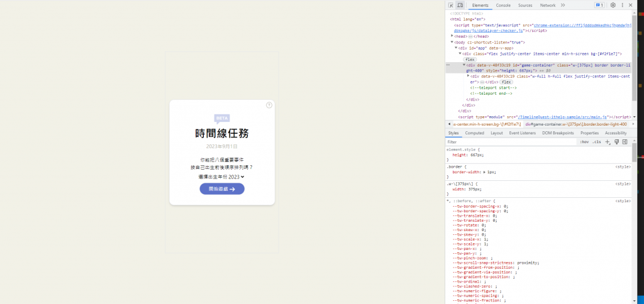The width and height of the screenshot is (644, 304).
Task: Toggle the device toolbar icon
Action: click(x=460, y=5)
